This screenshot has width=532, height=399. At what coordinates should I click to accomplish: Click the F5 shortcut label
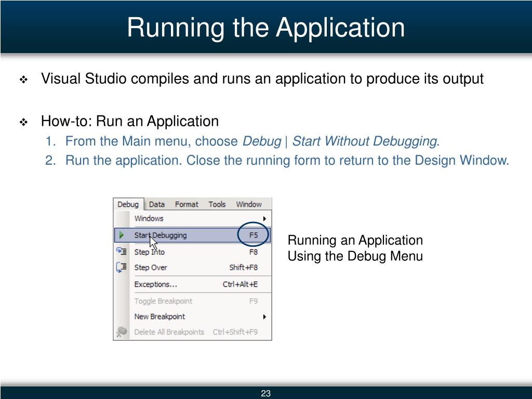(254, 235)
